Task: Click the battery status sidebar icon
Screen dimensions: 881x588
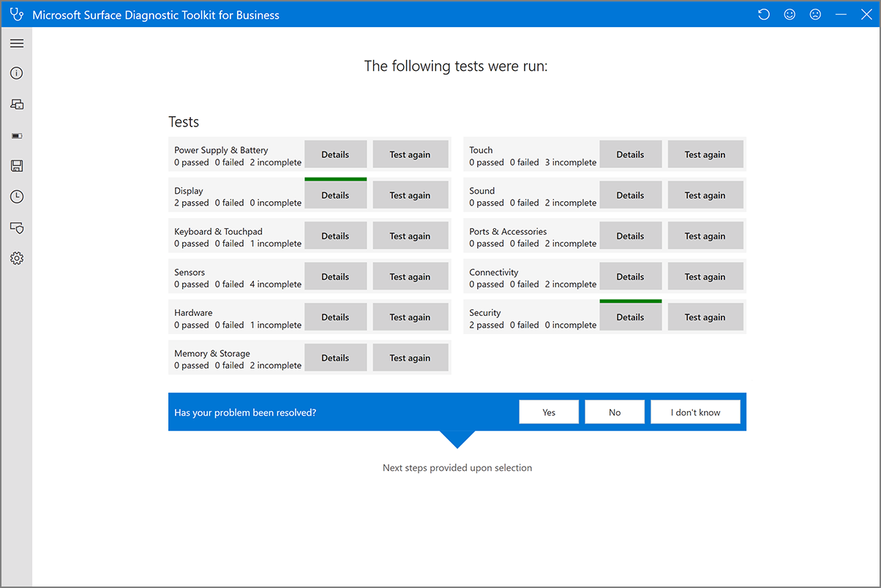Action: (x=16, y=135)
